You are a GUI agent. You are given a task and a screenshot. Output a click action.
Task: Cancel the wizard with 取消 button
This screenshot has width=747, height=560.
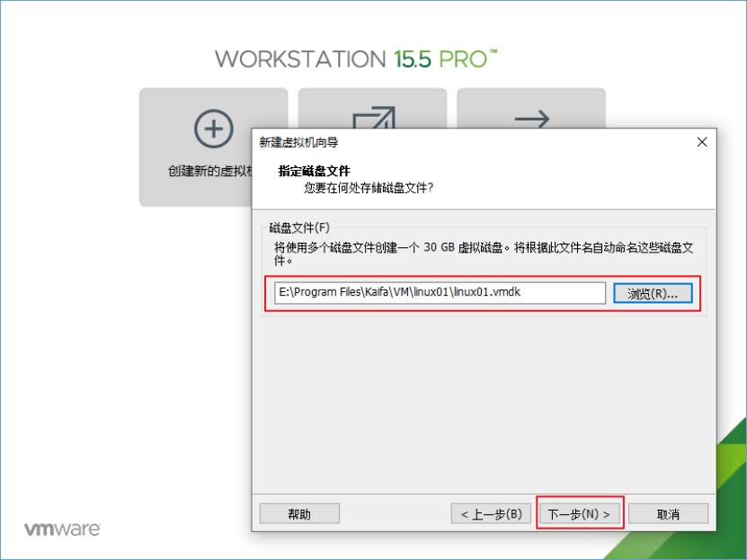coord(669,514)
